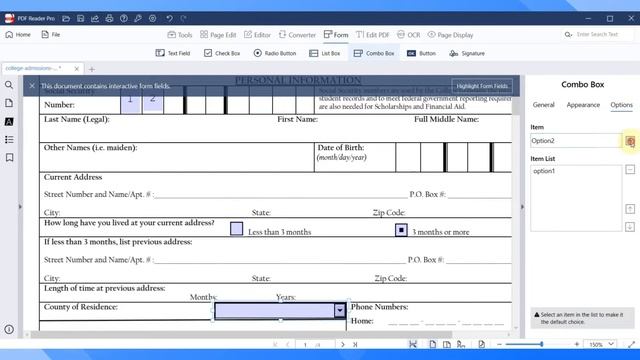This screenshot has width=640, height=360.
Task: Open the page thumbnails panel
Action: (9, 103)
